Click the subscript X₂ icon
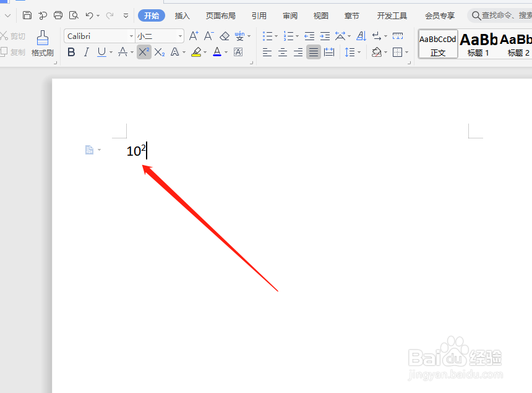 click(x=159, y=52)
